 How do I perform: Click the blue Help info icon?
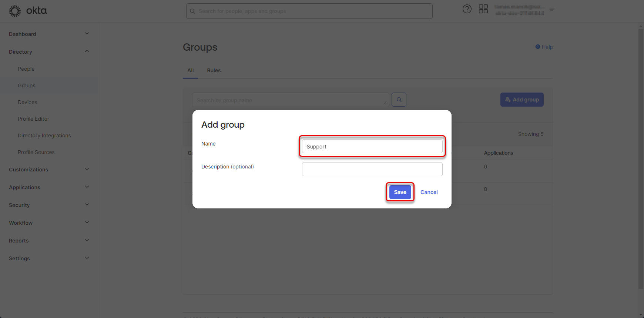(538, 47)
